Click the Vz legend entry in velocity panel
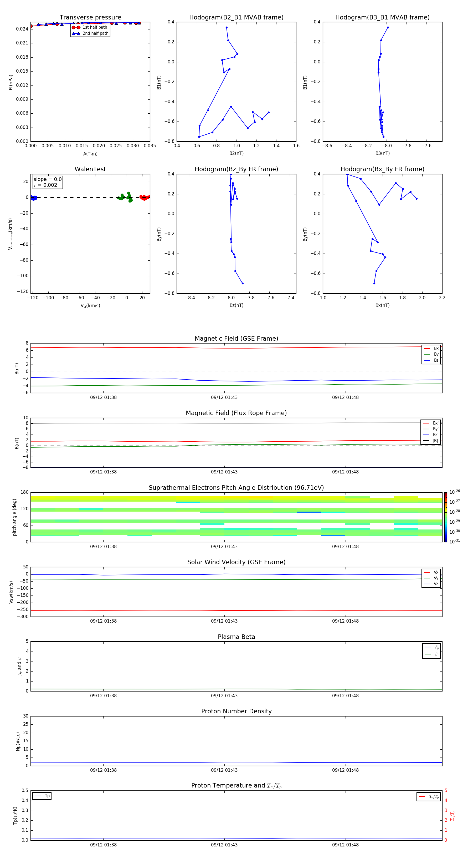 click(431, 584)
